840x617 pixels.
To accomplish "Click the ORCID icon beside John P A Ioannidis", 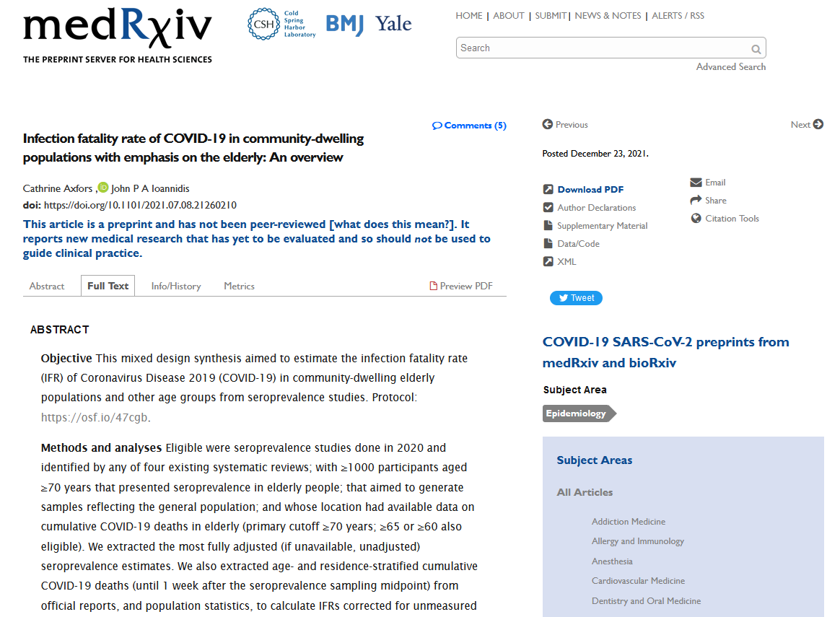I will 103,188.
